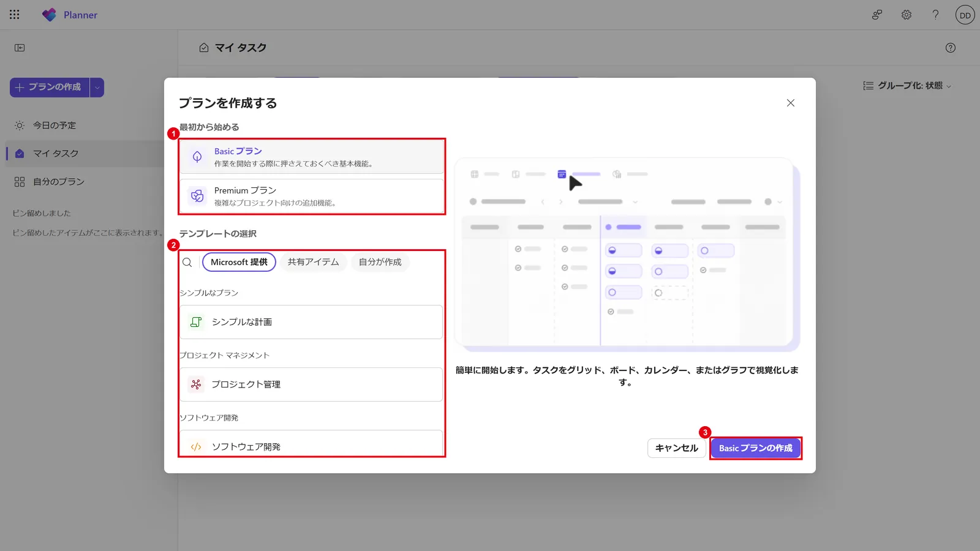
Task: Open the DD account avatar
Action: click(x=965, y=15)
